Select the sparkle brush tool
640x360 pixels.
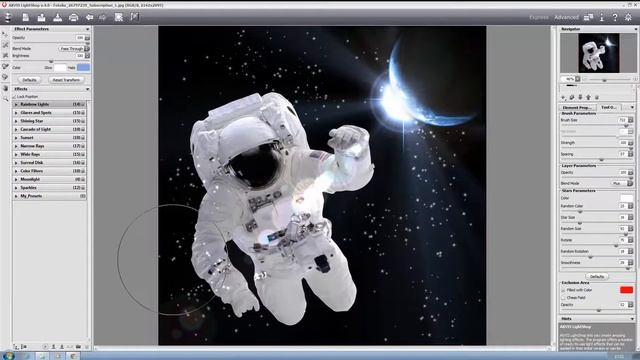[5, 45]
